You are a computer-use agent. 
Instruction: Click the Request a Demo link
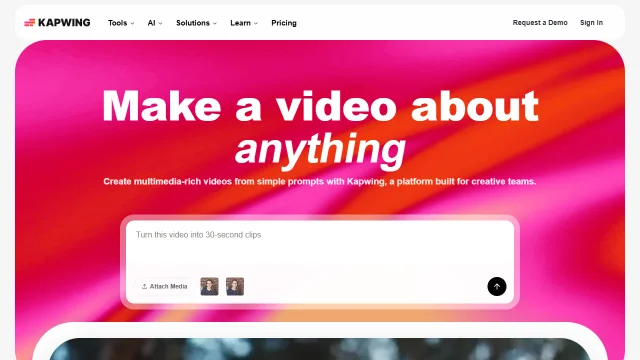[540, 22]
